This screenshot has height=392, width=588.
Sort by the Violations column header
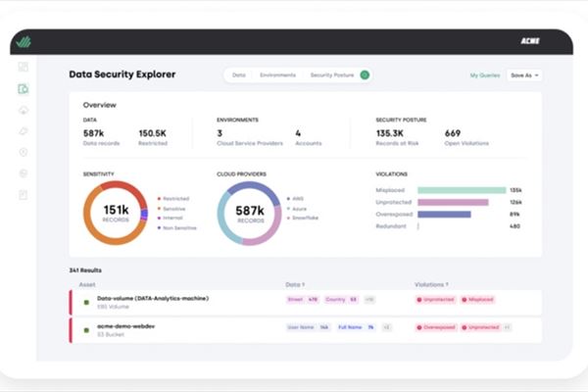coord(431,285)
